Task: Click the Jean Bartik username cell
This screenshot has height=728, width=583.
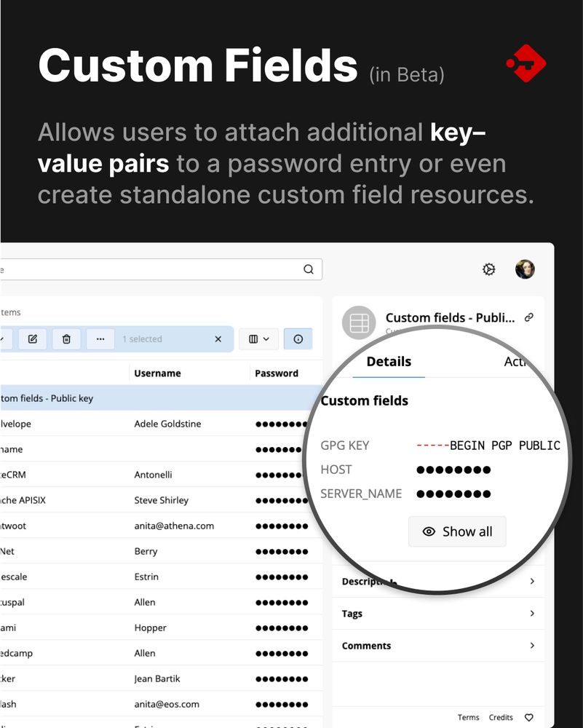Action: [157, 678]
